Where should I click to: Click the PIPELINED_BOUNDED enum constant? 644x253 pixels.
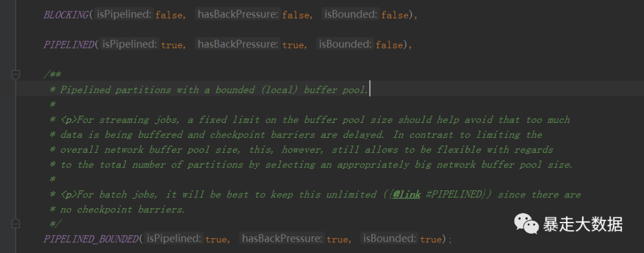91,239
